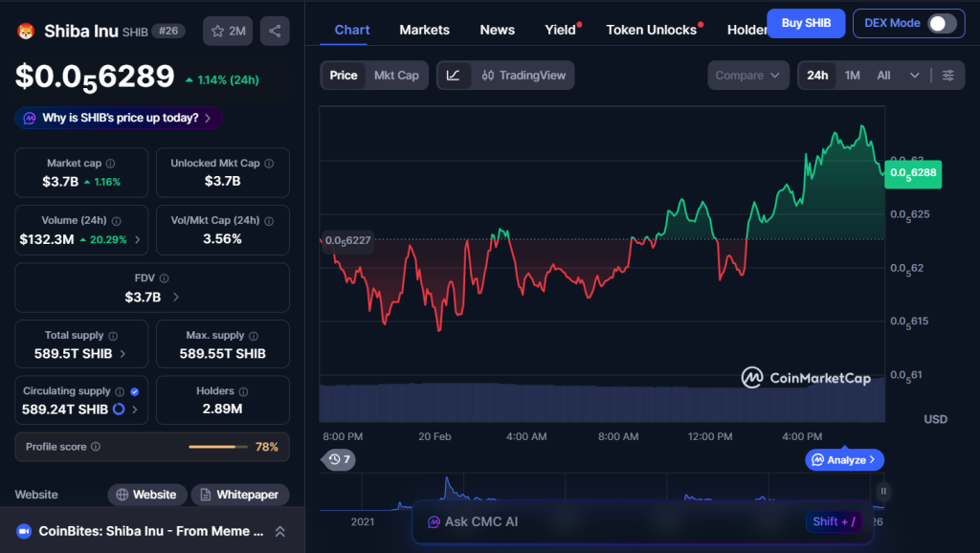Open the Whitepaper link

pos(240,495)
